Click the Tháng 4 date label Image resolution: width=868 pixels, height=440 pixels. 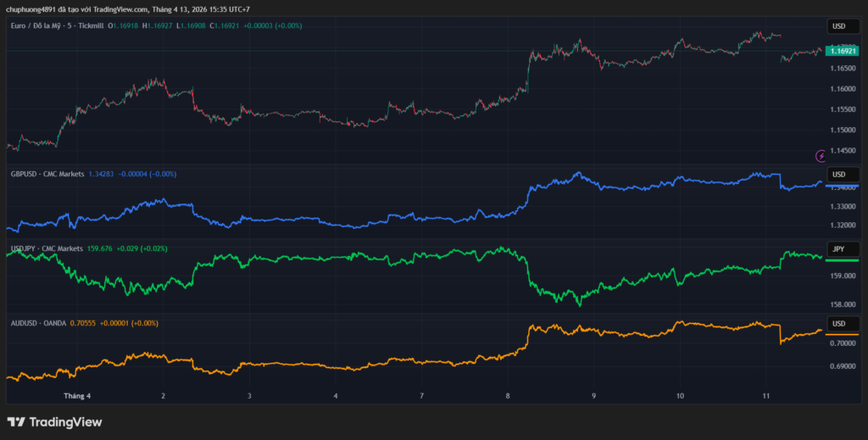[x=77, y=395]
